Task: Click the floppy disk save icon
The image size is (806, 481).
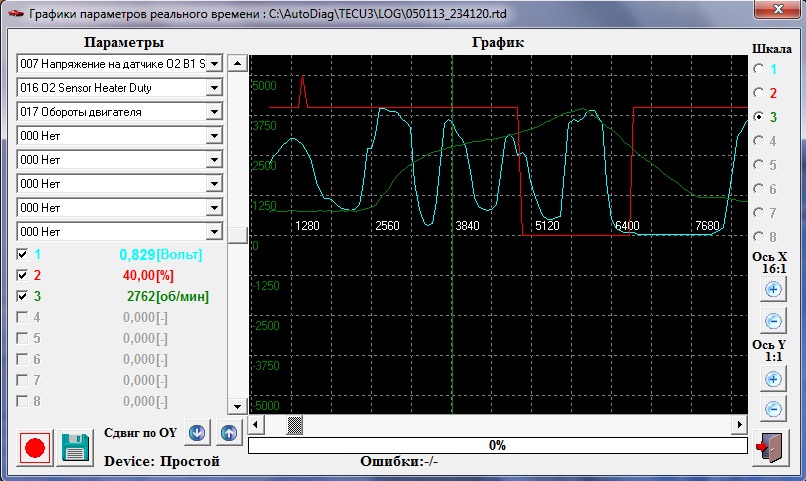Action: click(x=73, y=447)
